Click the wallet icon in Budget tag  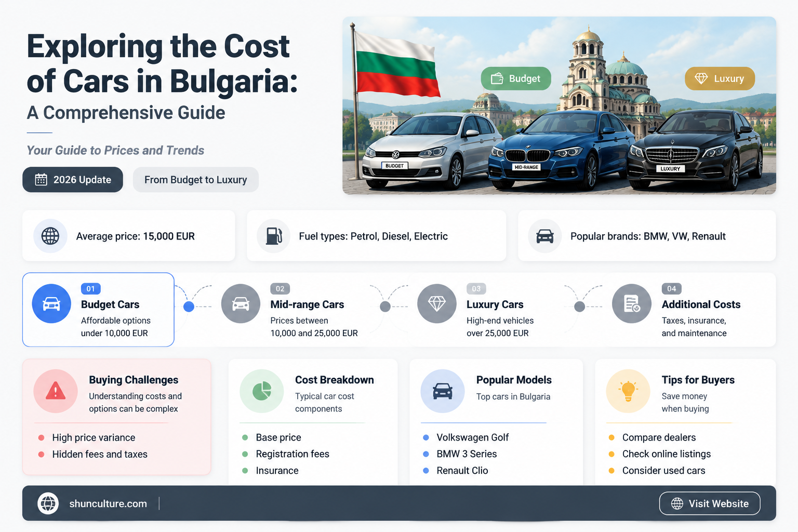pyautogui.click(x=497, y=78)
